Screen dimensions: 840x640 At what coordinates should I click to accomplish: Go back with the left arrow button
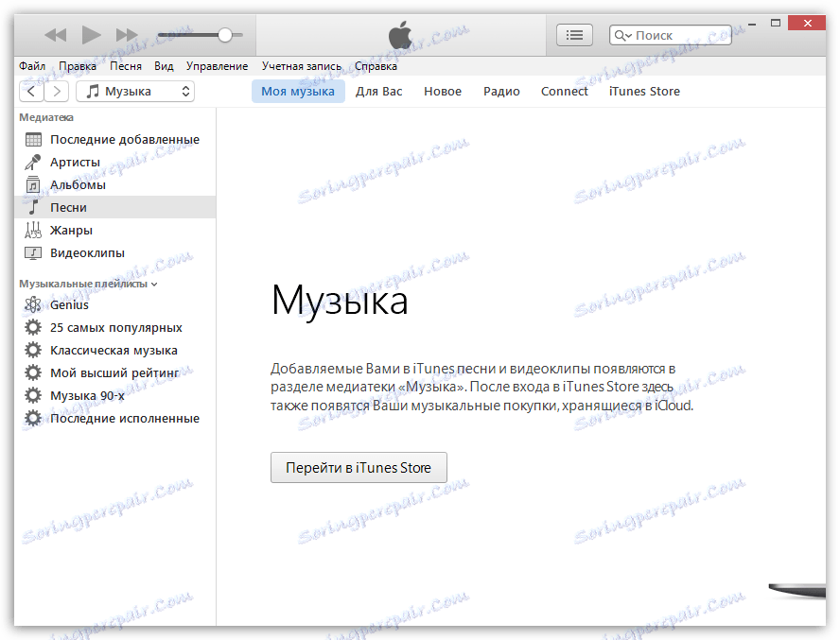(x=31, y=91)
